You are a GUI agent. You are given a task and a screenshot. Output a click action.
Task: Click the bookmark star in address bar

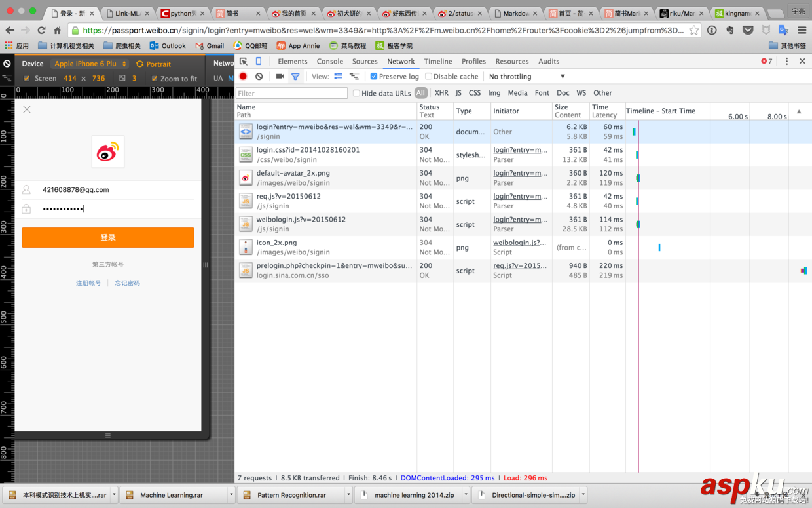694,30
